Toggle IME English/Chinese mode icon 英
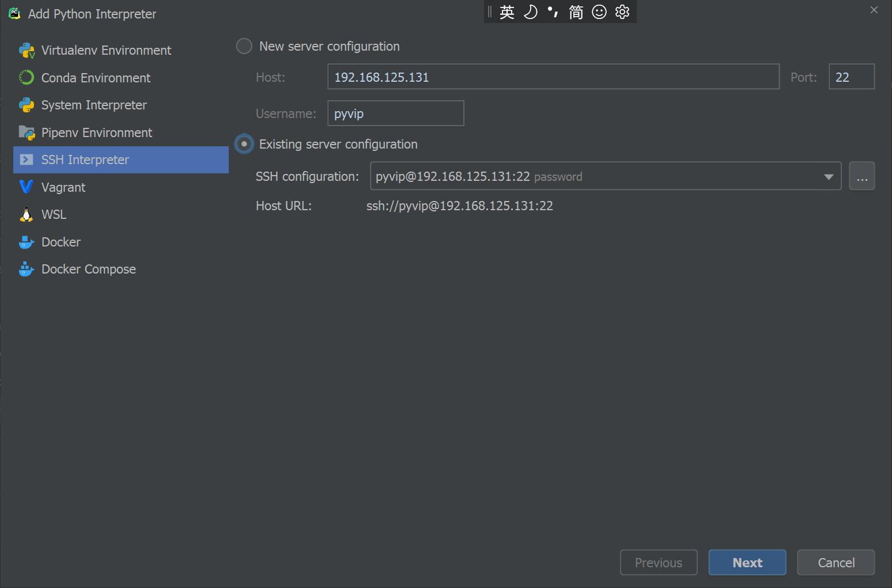 pyautogui.click(x=507, y=12)
